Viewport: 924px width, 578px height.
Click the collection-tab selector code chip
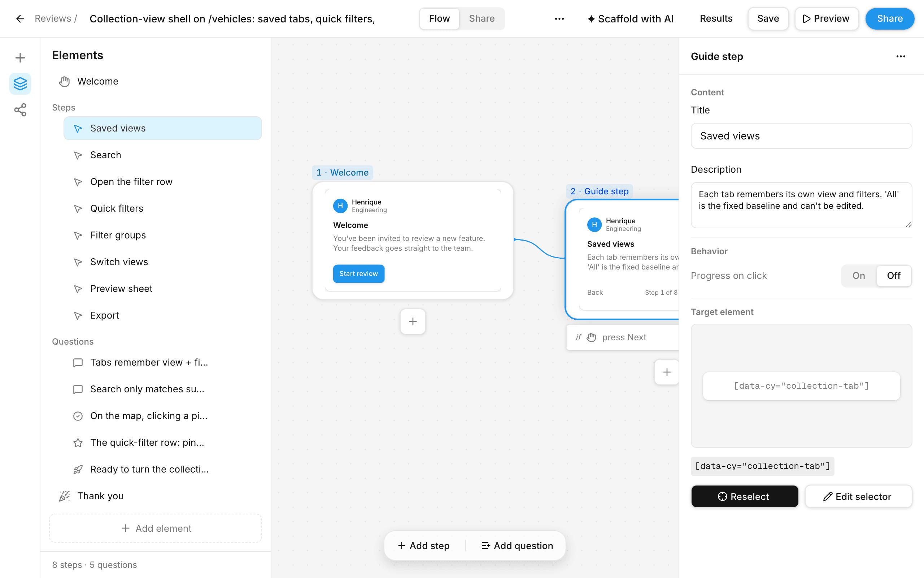click(x=762, y=466)
